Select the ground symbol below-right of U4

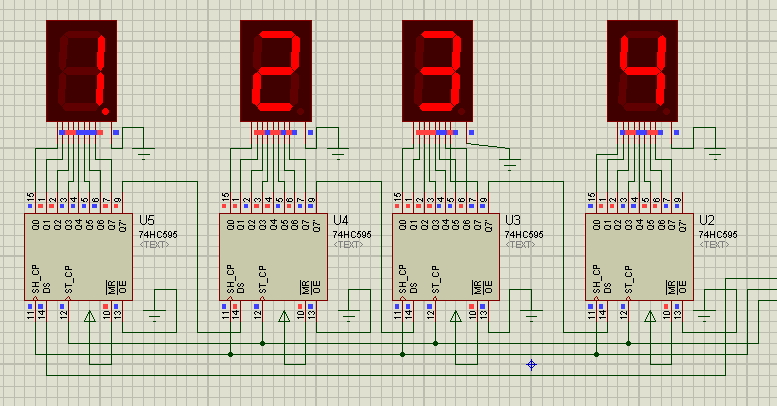click(x=349, y=316)
